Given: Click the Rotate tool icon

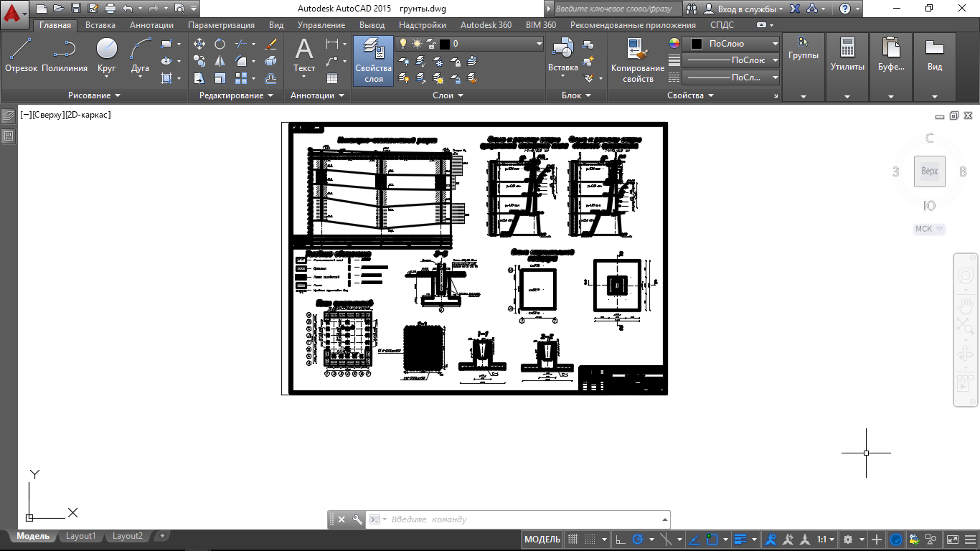Looking at the screenshot, I should coord(220,44).
